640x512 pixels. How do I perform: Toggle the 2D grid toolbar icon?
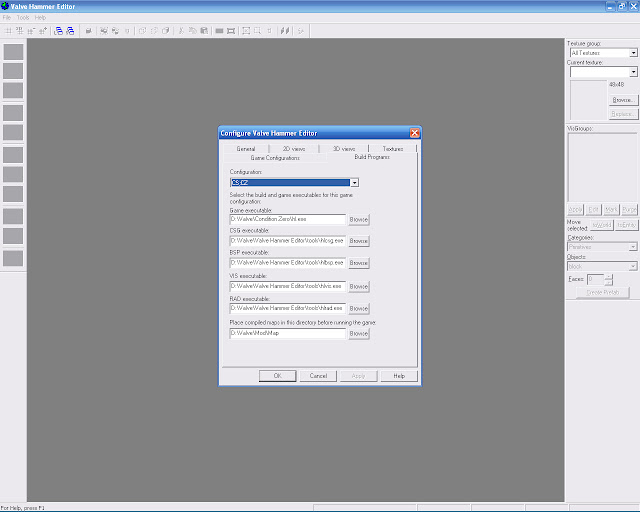tap(8, 31)
